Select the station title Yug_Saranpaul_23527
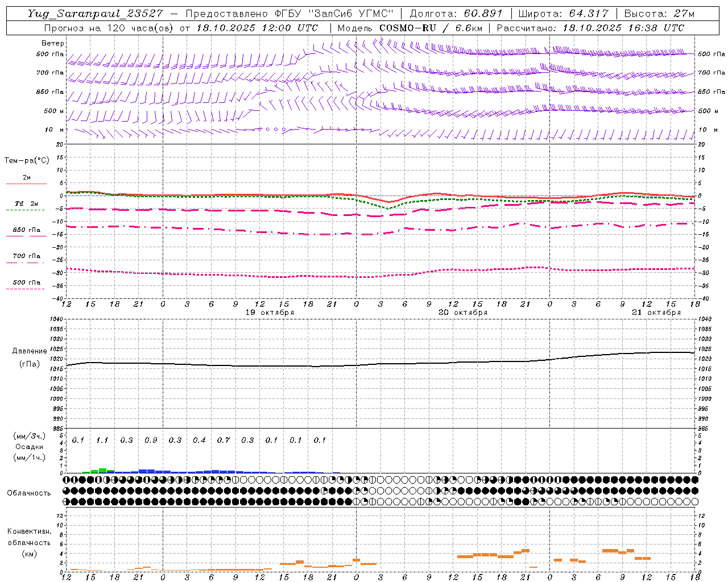The width and height of the screenshot is (728, 582). click(96, 14)
